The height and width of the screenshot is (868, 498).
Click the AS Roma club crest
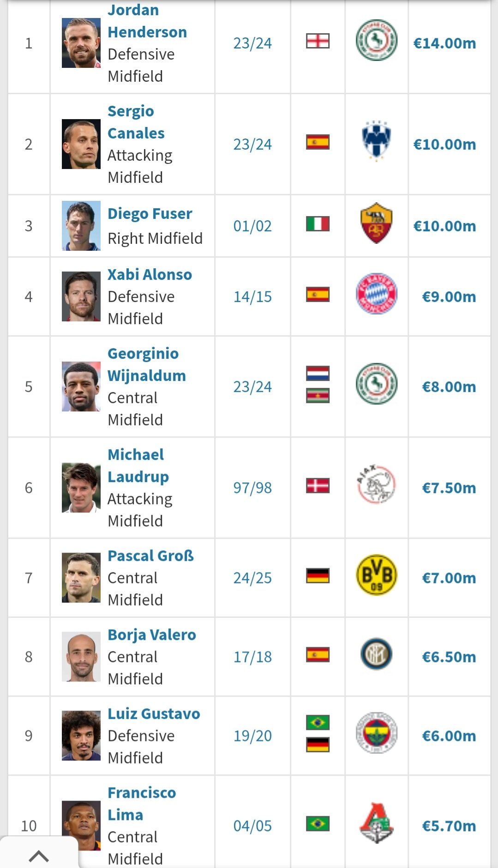pos(377,223)
